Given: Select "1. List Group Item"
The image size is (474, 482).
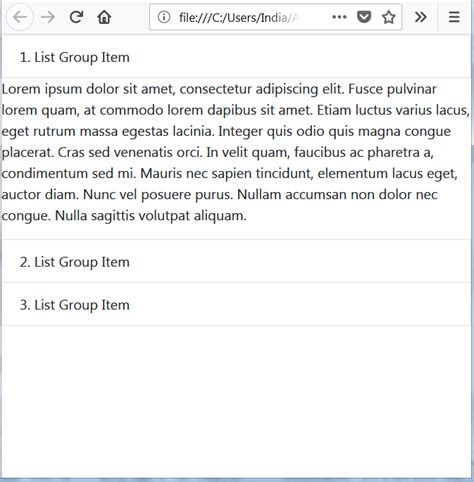Looking at the screenshot, I should point(236,57).
